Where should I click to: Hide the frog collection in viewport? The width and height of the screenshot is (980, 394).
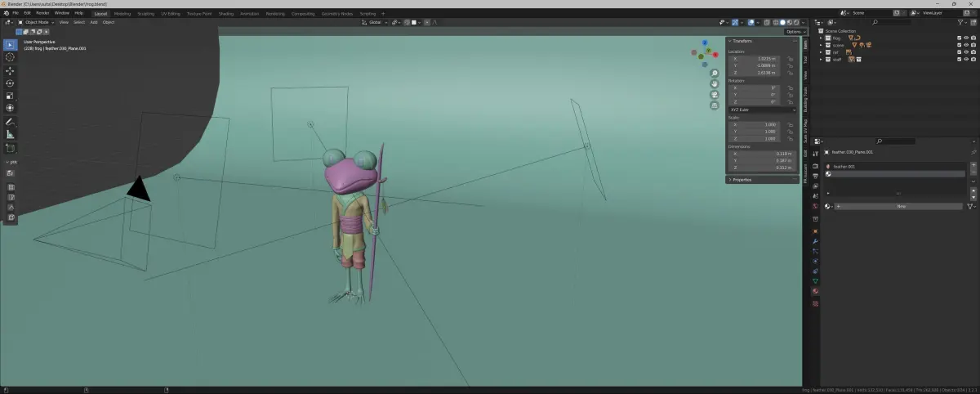(x=966, y=38)
